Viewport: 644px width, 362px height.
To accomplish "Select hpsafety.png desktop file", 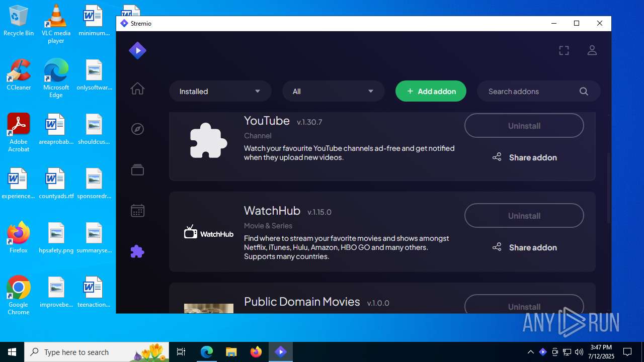I will [x=56, y=238].
